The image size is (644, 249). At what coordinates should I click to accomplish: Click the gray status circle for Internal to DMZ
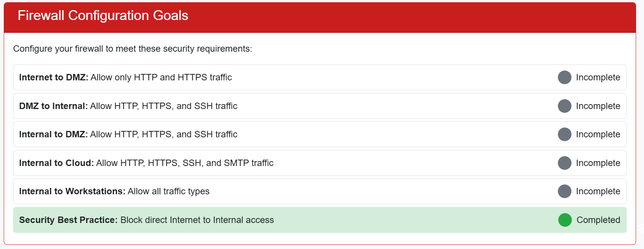tap(564, 134)
